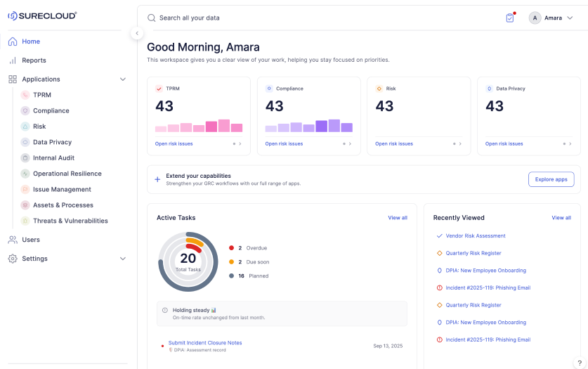
Task: Collapse the Applications menu section
Action: pos(123,79)
